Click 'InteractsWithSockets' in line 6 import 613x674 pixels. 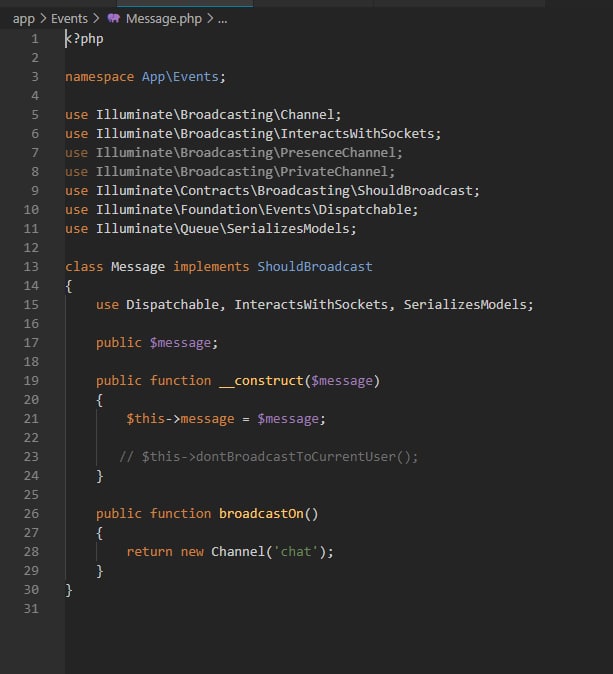click(x=358, y=134)
